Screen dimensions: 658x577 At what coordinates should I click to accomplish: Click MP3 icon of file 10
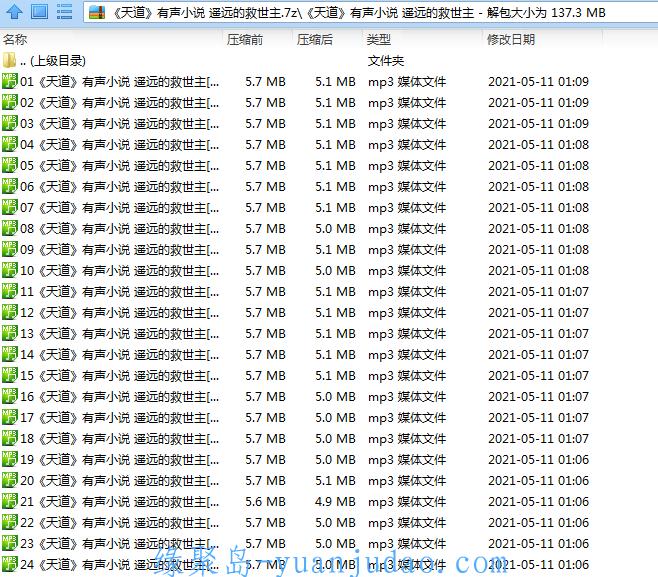pyautogui.click(x=10, y=270)
